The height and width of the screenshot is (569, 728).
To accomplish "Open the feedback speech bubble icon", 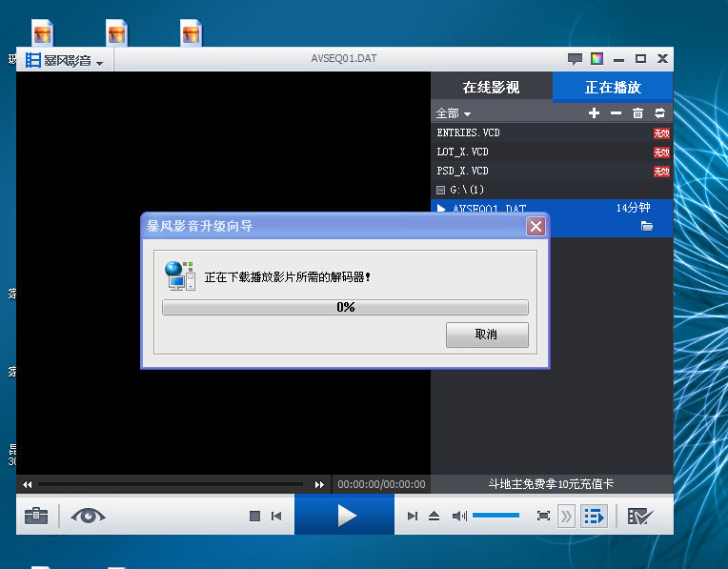I will (x=575, y=59).
